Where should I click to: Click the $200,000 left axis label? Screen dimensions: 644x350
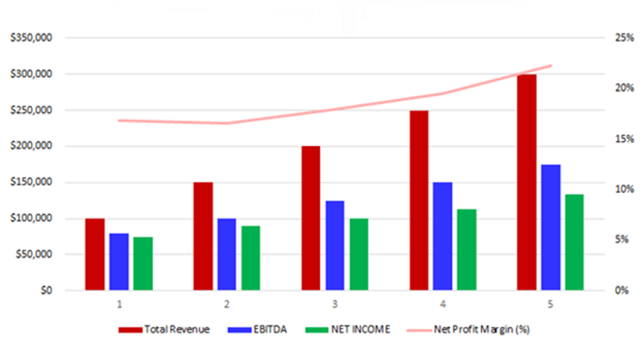tap(32, 146)
